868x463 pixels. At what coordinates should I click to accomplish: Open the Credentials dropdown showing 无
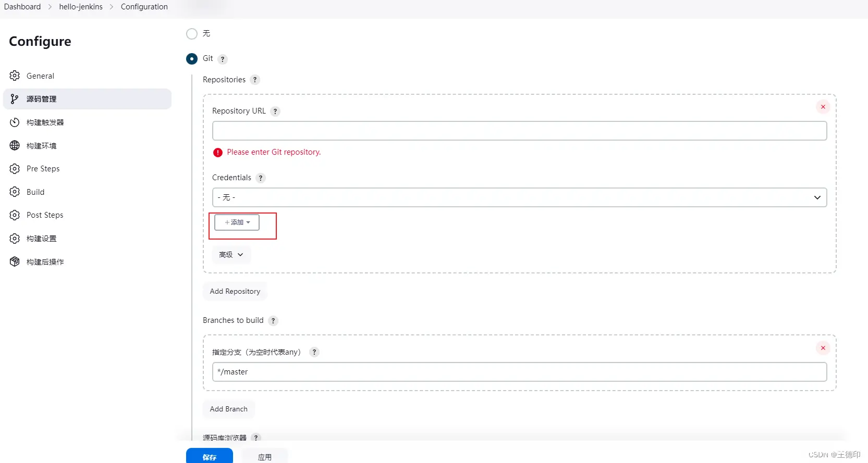tap(519, 197)
